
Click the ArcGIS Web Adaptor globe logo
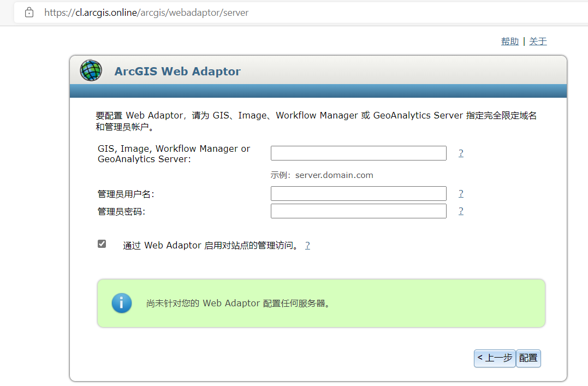coord(91,70)
